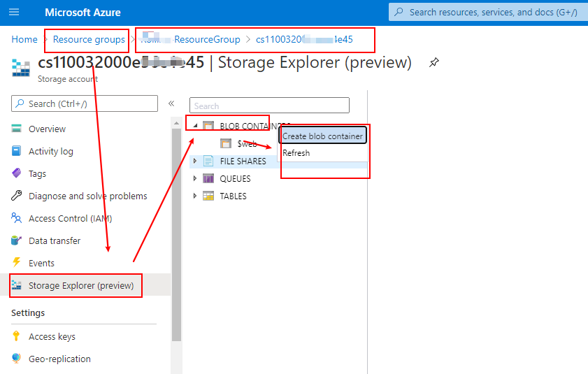Image resolution: width=588 pixels, height=374 pixels.
Task: Click the FILE SHARES document icon
Action: click(x=208, y=161)
